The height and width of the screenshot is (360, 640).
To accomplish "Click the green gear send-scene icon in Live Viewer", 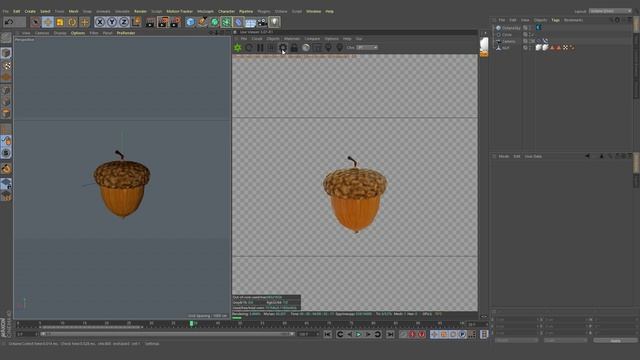I will 238,48.
